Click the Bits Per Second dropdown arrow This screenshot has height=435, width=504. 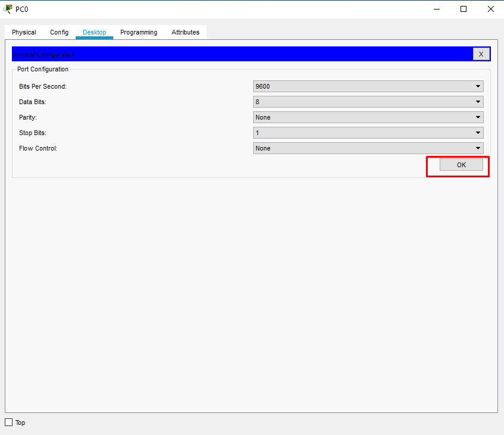[477, 86]
